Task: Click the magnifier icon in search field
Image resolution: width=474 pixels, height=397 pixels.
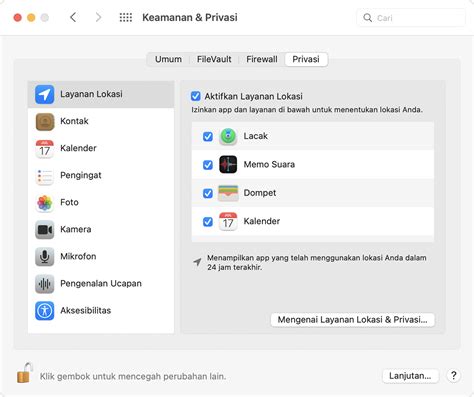Action: [x=367, y=18]
